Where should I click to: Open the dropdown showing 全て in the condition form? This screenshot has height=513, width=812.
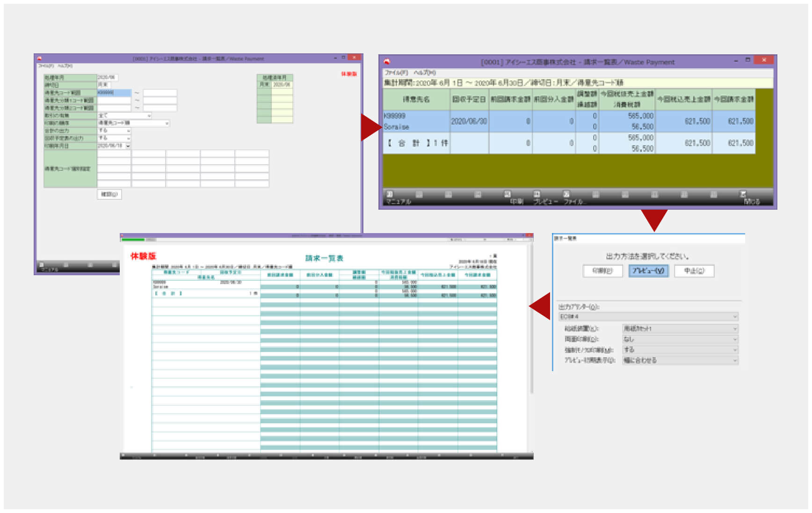pyautogui.click(x=124, y=116)
